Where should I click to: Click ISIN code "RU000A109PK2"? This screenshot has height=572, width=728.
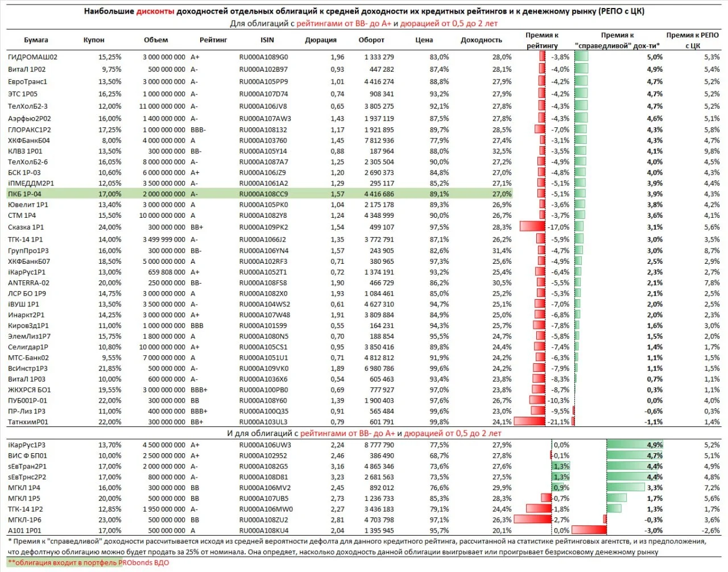point(263,227)
